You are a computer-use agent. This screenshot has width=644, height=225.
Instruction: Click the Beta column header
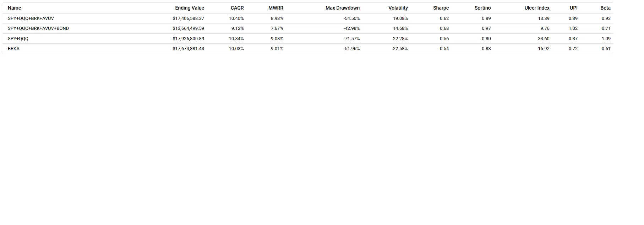click(x=606, y=8)
